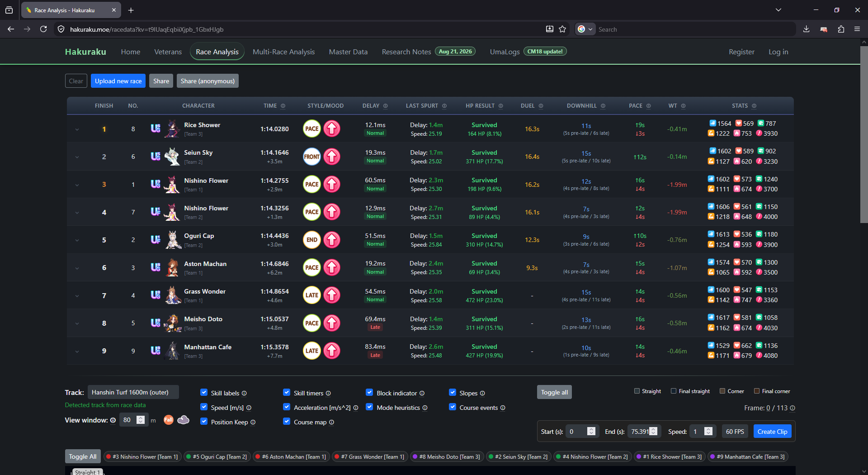Go to the Multi-Race Analysis tab
This screenshot has width=868, height=475.
coord(283,52)
